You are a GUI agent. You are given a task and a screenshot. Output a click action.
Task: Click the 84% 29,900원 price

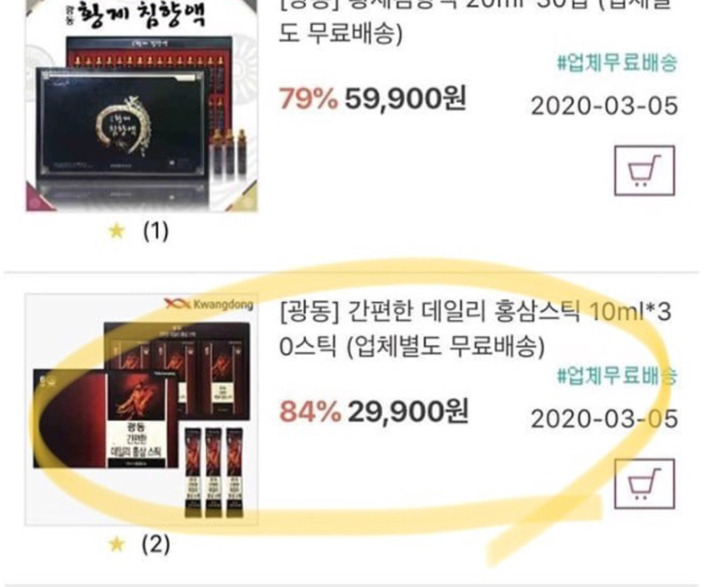(x=373, y=411)
